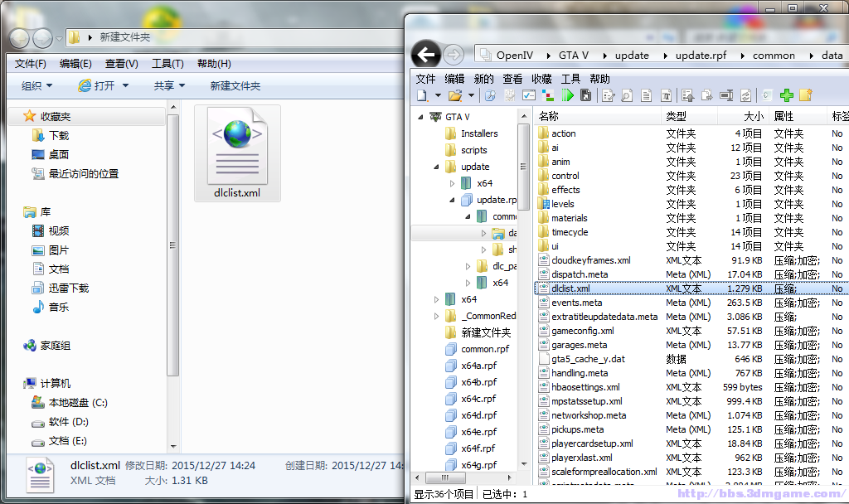Open the 组织 dropdown in Explorer
The height and width of the screenshot is (504, 849).
[x=36, y=86]
